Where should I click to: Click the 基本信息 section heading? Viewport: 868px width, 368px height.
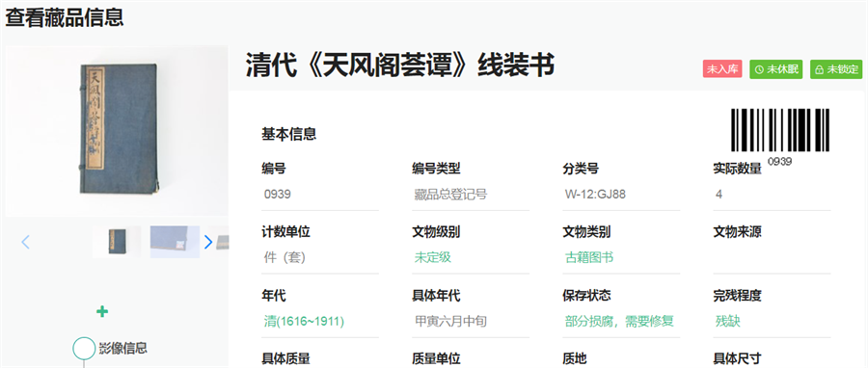[289, 134]
